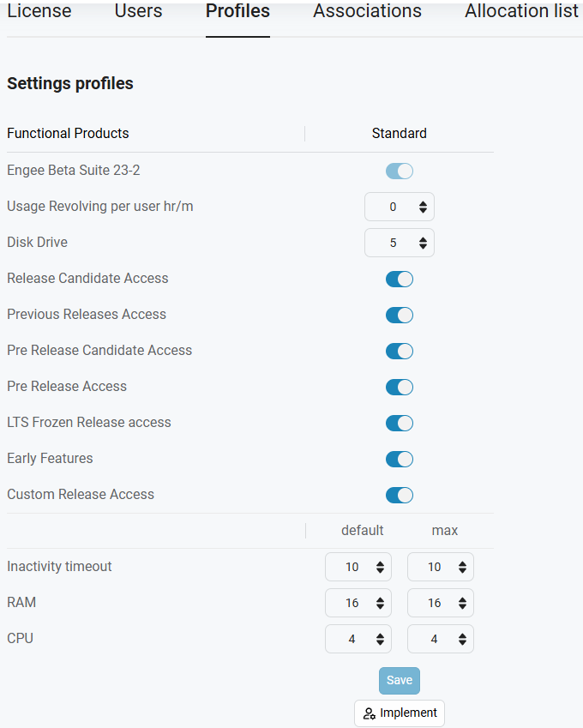
Task: Go to Allocation list tab
Action: point(522,11)
